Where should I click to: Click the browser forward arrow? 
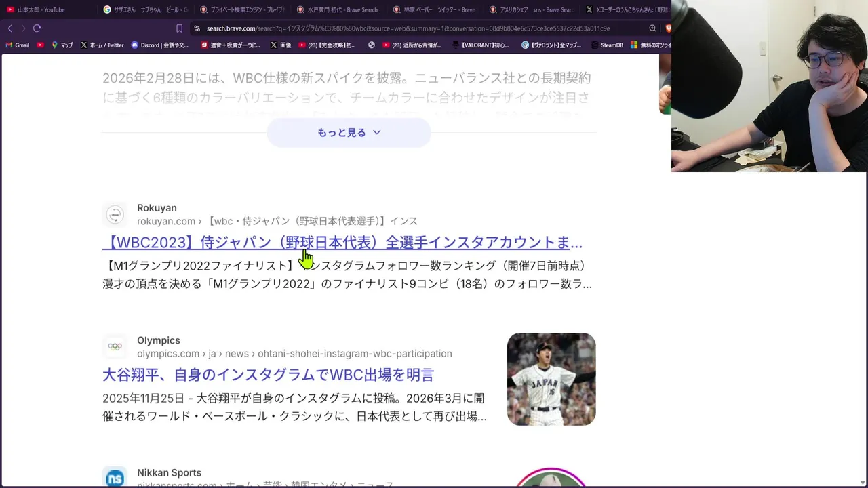pyautogui.click(x=23, y=28)
